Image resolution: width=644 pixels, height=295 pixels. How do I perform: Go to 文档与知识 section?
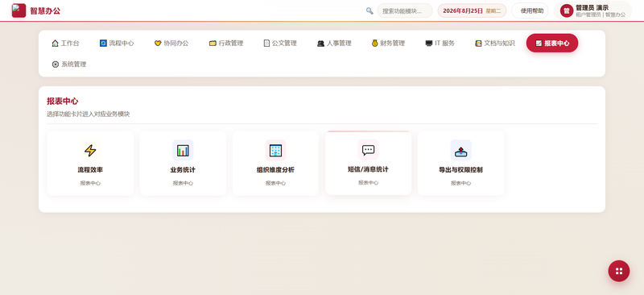click(x=495, y=44)
